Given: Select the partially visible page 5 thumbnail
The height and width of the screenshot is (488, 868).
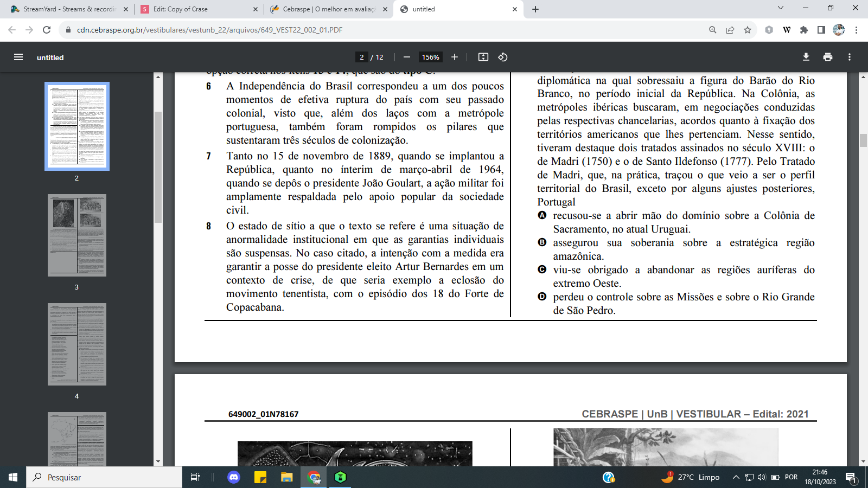Looking at the screenshot, I should (x=77, y=439).
